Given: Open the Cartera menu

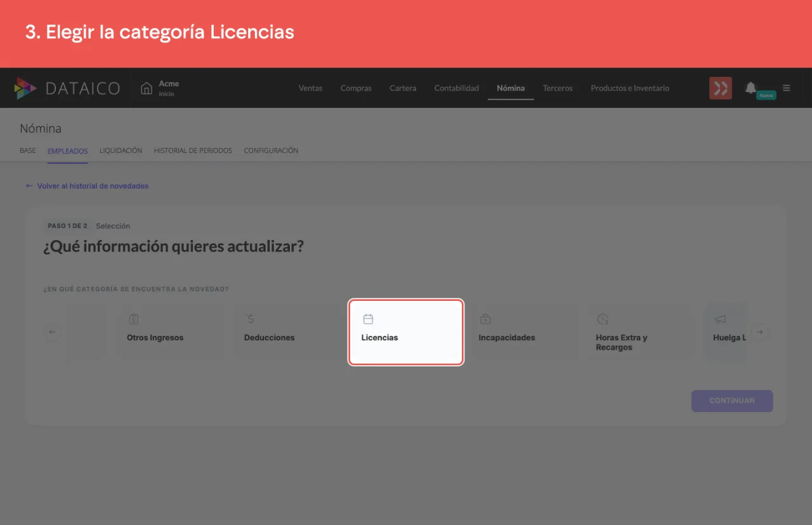Looking at the screenshot, I should pyautogui.click(x=403, y=88).
